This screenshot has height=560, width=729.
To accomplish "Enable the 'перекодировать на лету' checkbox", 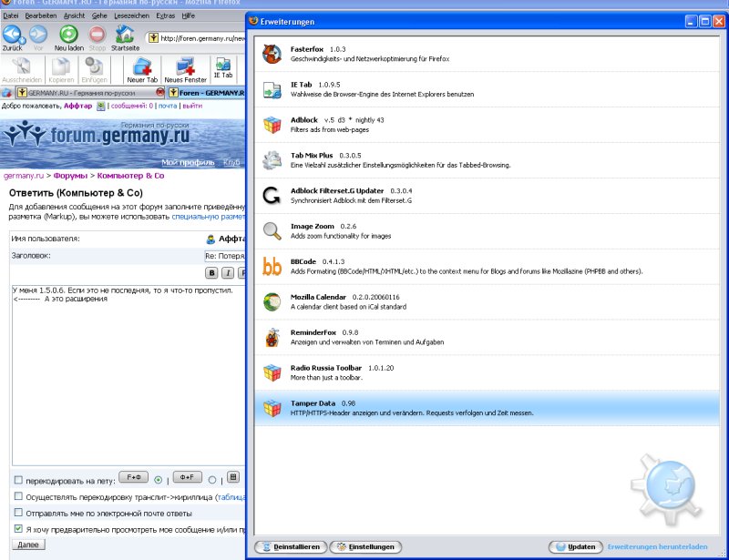I will point(18,480).
